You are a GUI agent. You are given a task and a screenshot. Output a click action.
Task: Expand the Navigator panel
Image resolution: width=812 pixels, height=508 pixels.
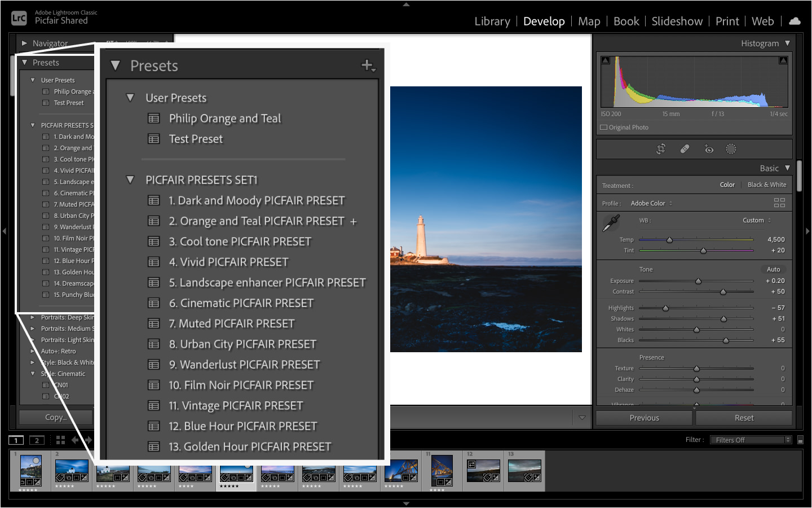pos(24,43)
